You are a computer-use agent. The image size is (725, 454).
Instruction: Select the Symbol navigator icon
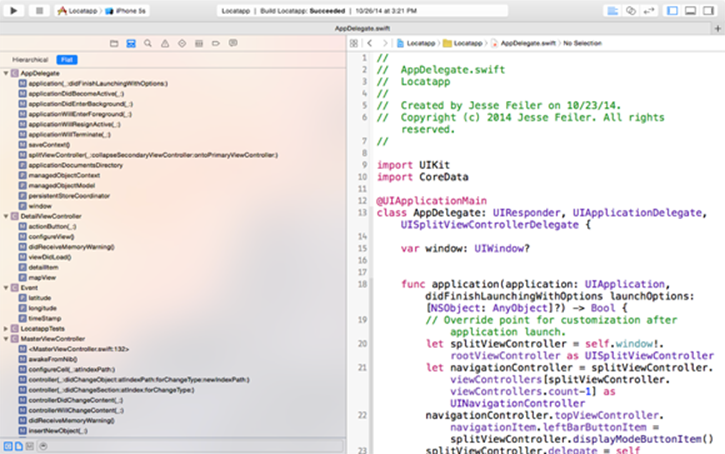[x=131, y=43]
